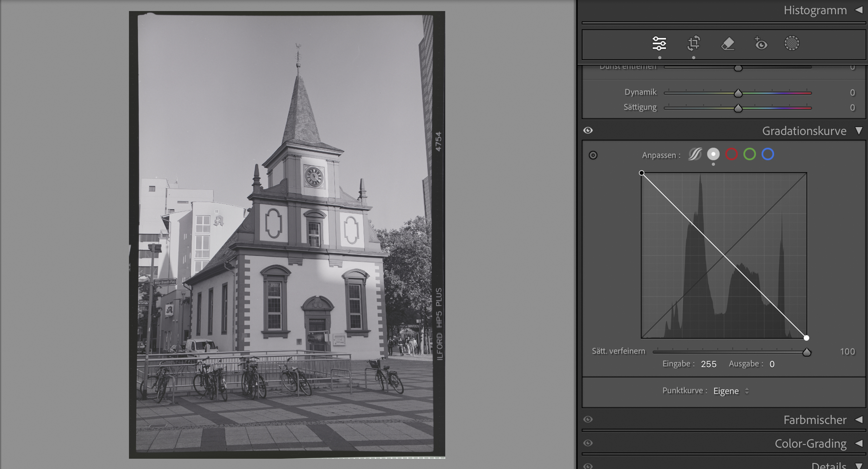Select the blue channel curve

768,154
